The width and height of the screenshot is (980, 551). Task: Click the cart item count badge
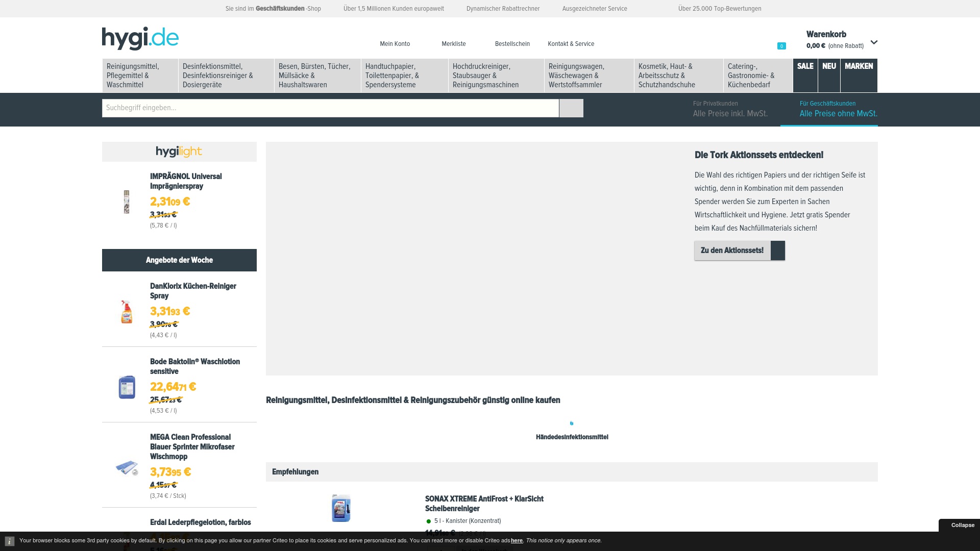pyautogui.click(x=781, y=46)
